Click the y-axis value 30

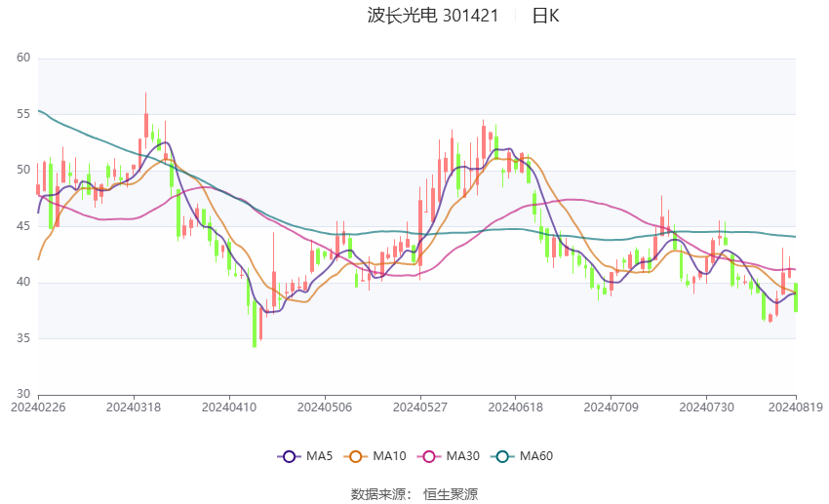click(23, 394)
